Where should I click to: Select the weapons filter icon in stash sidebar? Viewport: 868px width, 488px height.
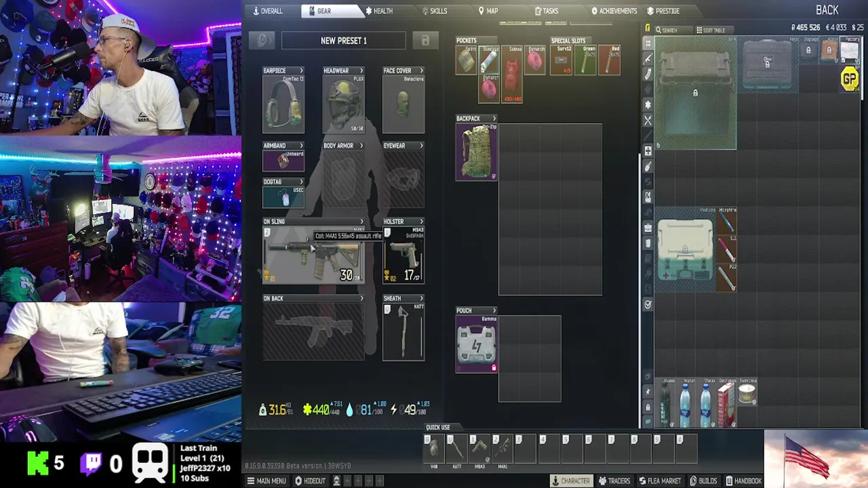tap(648, 60)
